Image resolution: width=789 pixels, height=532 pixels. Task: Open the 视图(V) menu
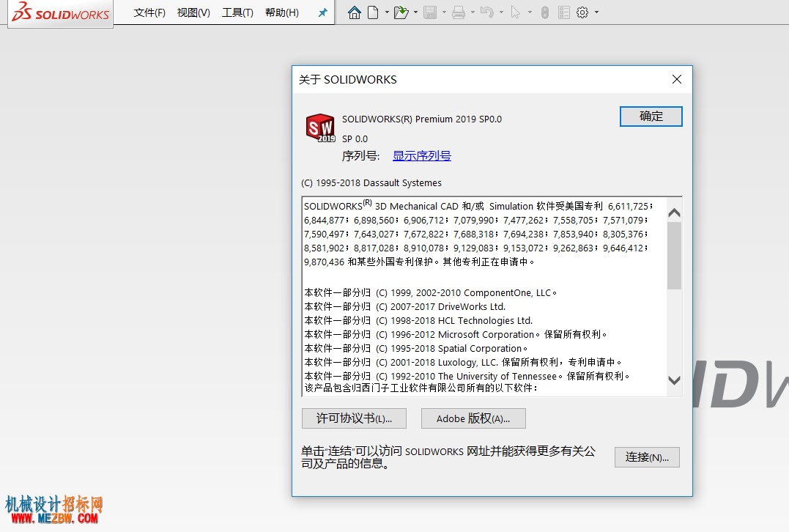(193, 12)
